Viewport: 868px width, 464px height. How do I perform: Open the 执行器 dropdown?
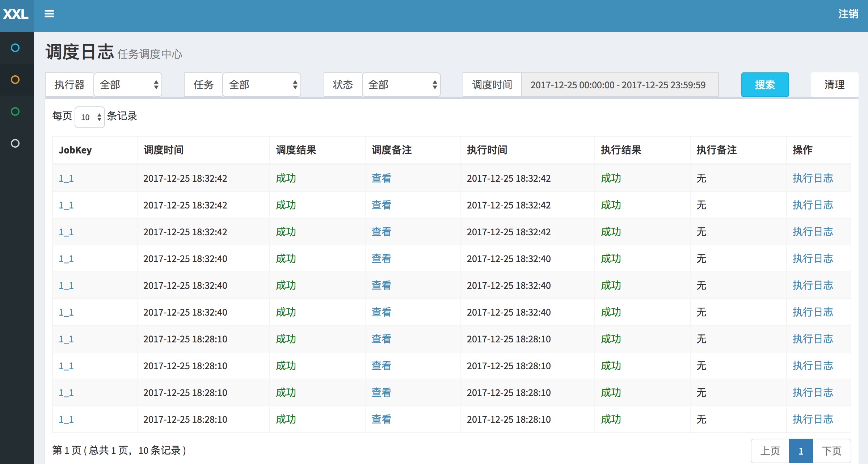[x=128, y=85]
